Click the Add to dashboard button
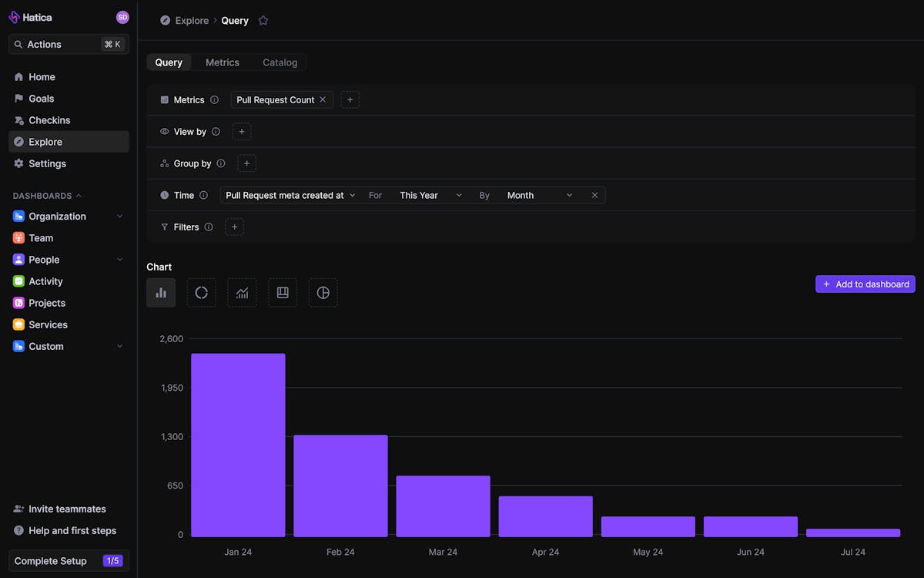The image size is (924, 578). (865, 284)
